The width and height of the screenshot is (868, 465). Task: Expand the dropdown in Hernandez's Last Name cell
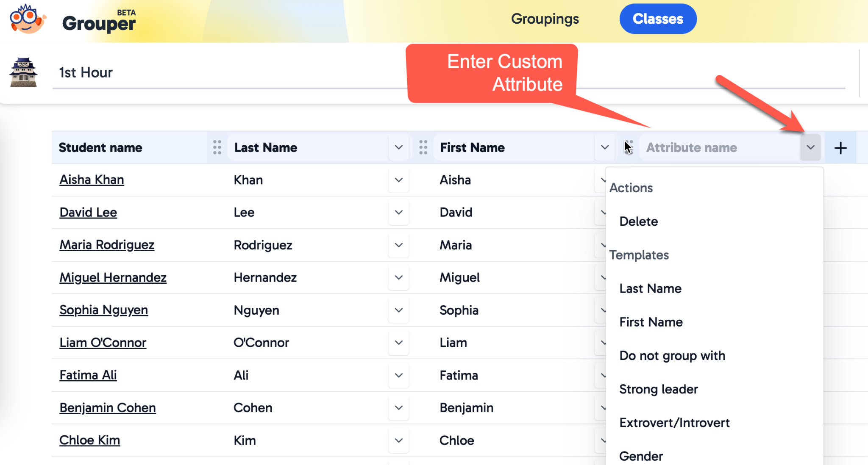pos(398,278)
